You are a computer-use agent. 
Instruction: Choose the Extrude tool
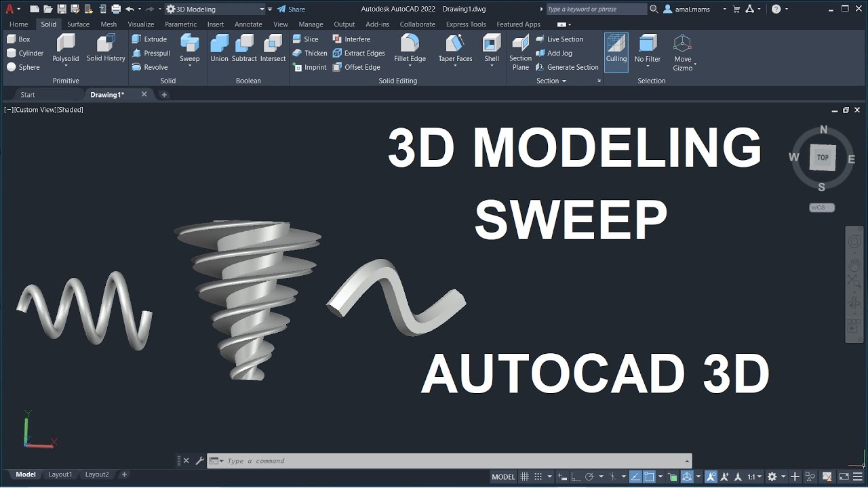tap(149, 39)
